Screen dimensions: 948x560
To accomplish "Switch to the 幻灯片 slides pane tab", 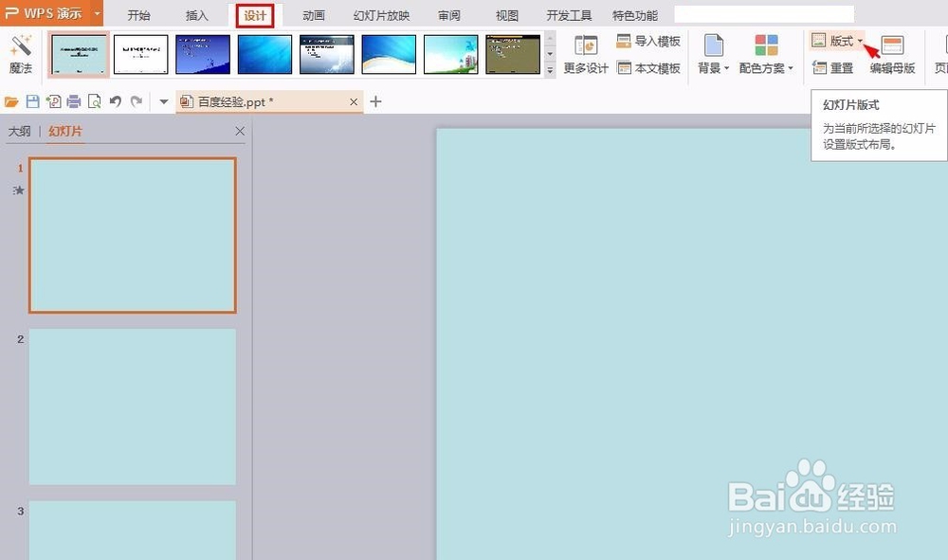I will tap(64, 131).
